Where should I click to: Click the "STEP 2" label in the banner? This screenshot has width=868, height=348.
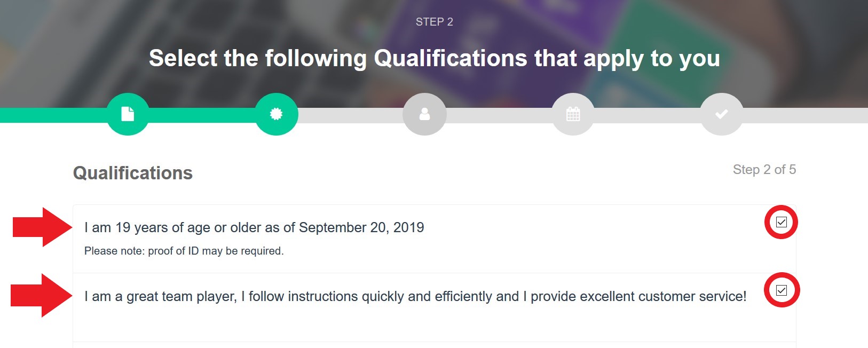434,22
